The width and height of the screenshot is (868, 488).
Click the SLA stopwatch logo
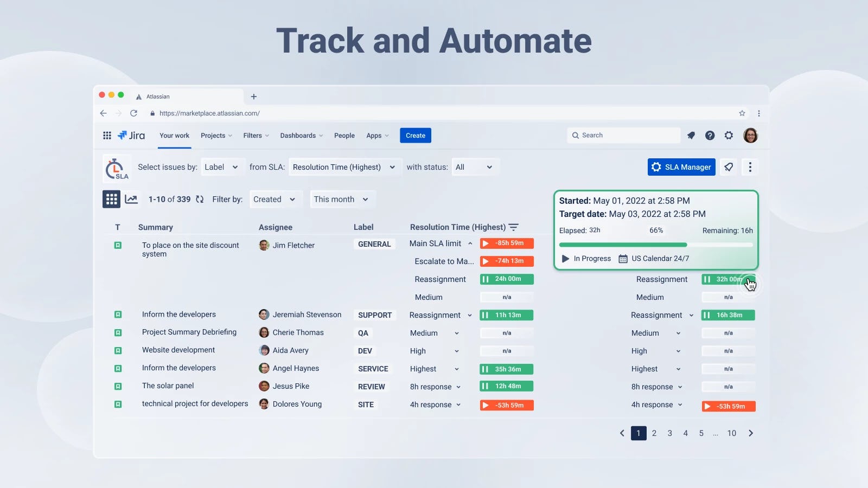(116, 168)
